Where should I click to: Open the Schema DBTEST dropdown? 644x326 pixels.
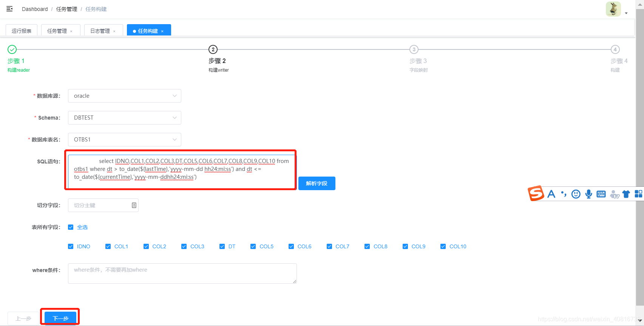tap(125, 118)
